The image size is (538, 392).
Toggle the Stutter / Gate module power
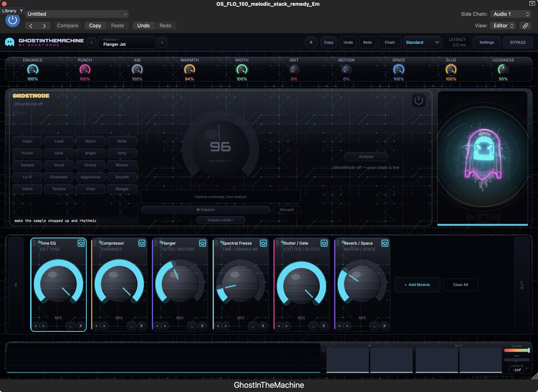(324, 243)
